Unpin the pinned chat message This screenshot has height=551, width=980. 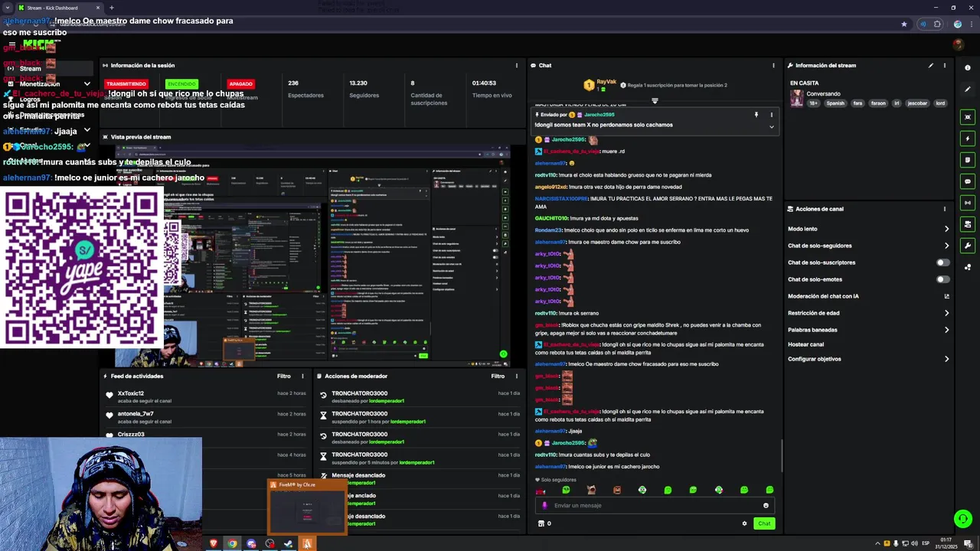pyautogui.click(x=756, y=115)
